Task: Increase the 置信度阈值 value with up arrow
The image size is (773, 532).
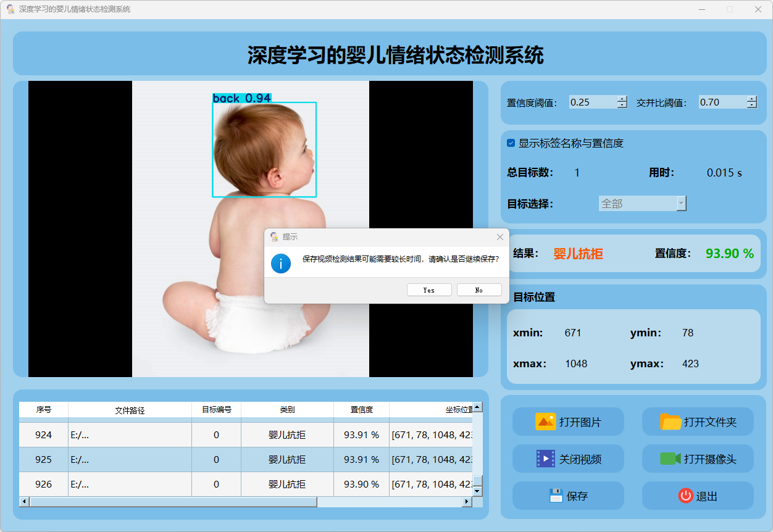Action: 622,99
